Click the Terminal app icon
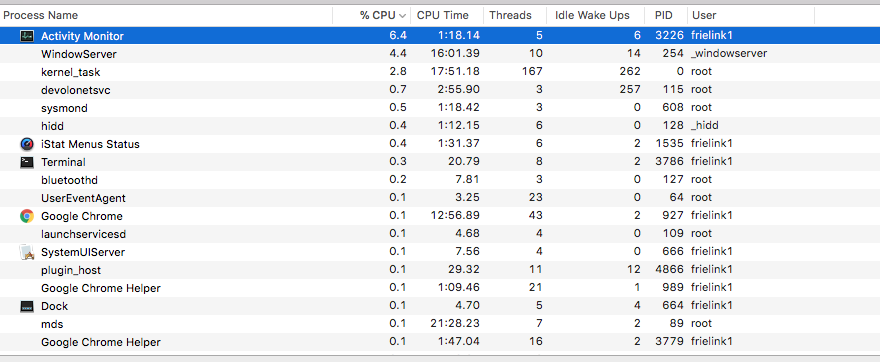This screenshot has width=880, height=362. click(x=26, y=162)
